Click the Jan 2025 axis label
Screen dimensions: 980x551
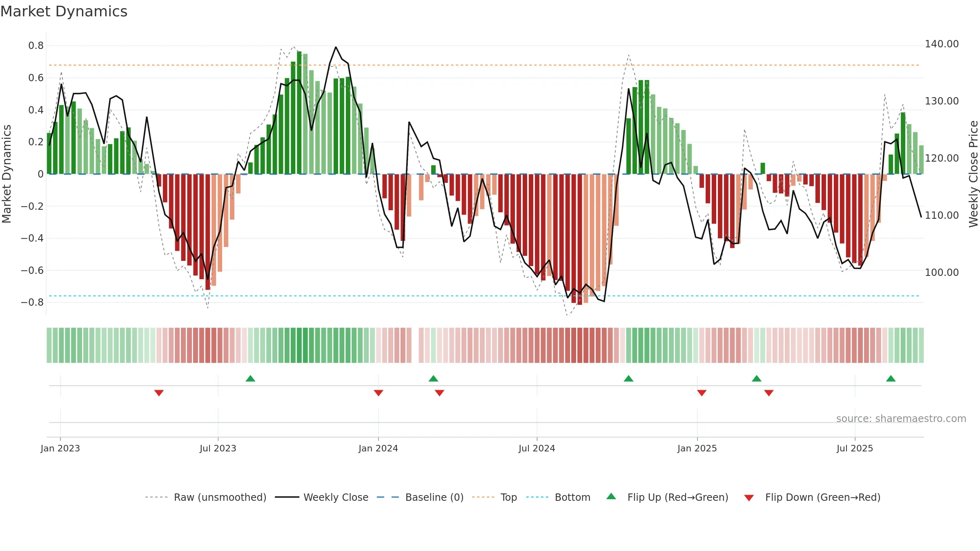[697, 448]
